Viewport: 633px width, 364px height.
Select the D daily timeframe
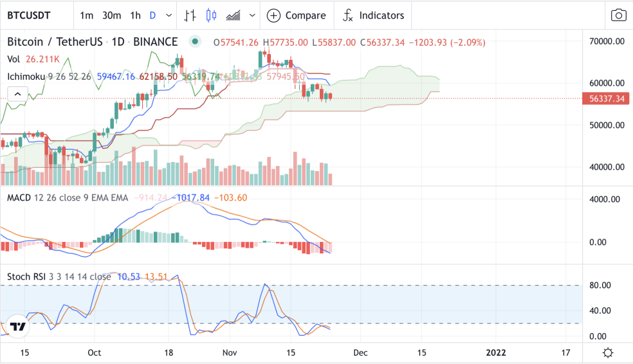point(152,15)
